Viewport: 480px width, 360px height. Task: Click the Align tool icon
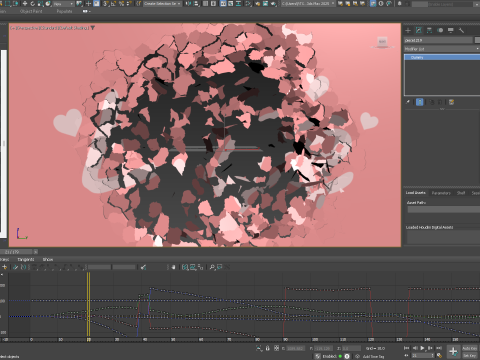pyautogui.click(x=196, y=4)
